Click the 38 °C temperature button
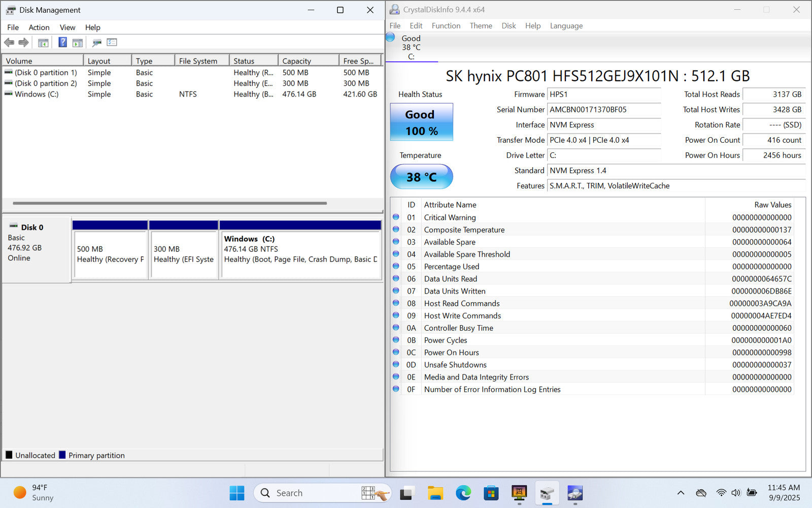 coord(421,177)
